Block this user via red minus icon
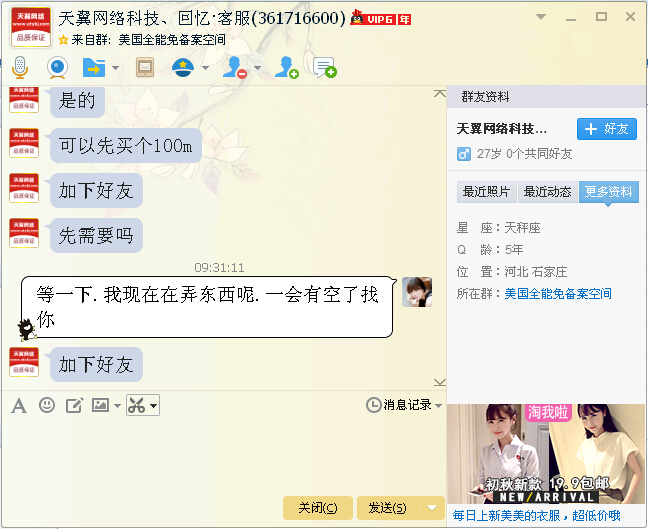The height and width of the screenshot is (529, 648). pyautogui.click(x=235, y=67)
